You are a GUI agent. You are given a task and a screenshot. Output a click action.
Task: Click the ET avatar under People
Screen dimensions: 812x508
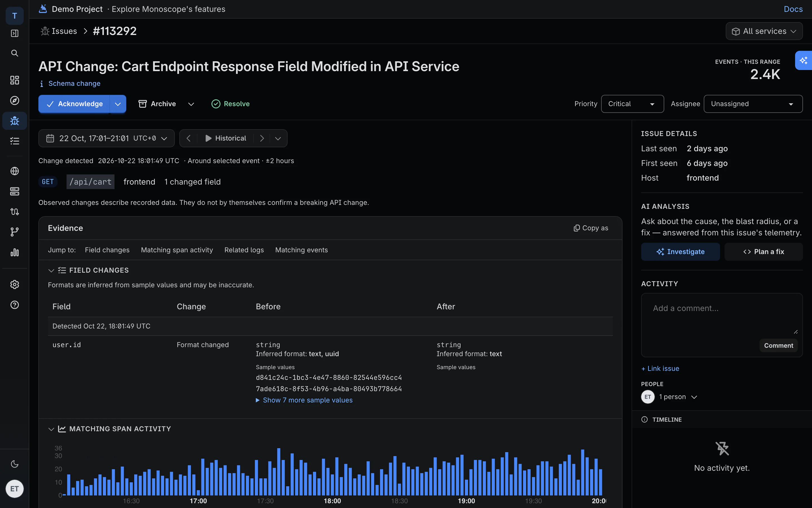coord(648,397)
